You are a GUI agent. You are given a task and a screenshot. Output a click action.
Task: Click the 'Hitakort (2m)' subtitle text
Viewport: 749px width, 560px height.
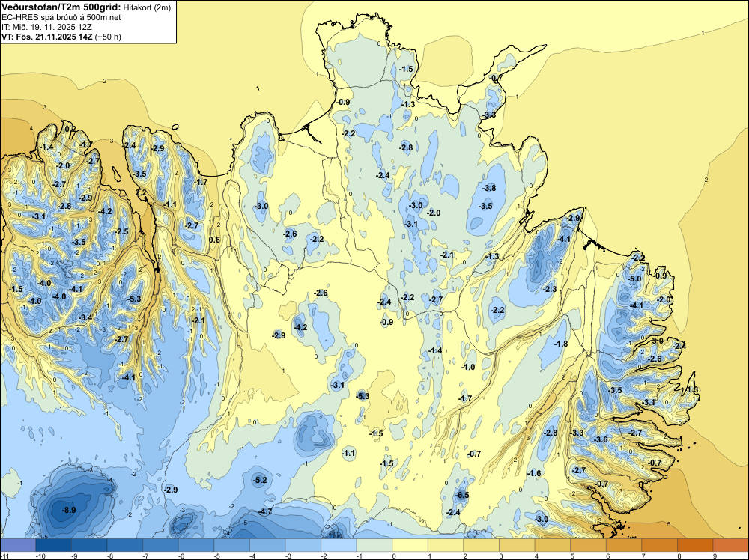tap(147, 7)
